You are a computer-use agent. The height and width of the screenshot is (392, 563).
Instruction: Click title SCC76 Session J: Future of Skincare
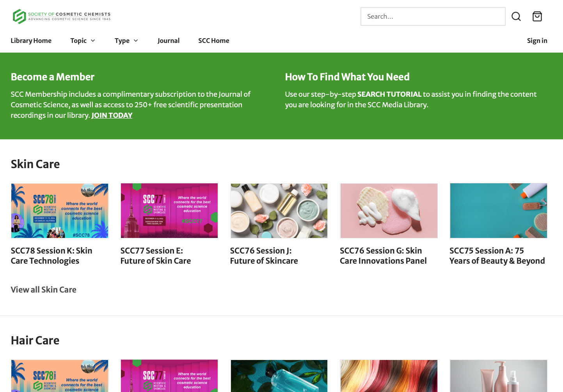tap(264, 256)
